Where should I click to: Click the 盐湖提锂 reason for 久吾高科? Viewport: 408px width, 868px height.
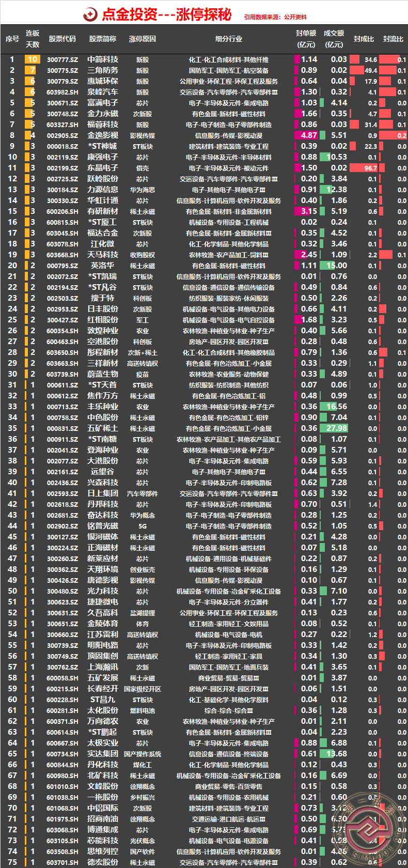point(143,613)
